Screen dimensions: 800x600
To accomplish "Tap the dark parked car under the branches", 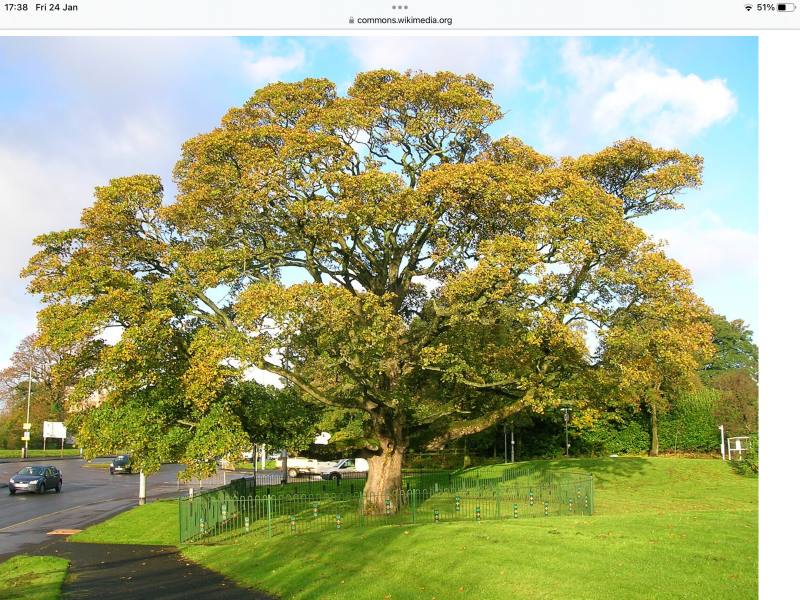I will 121,464.
